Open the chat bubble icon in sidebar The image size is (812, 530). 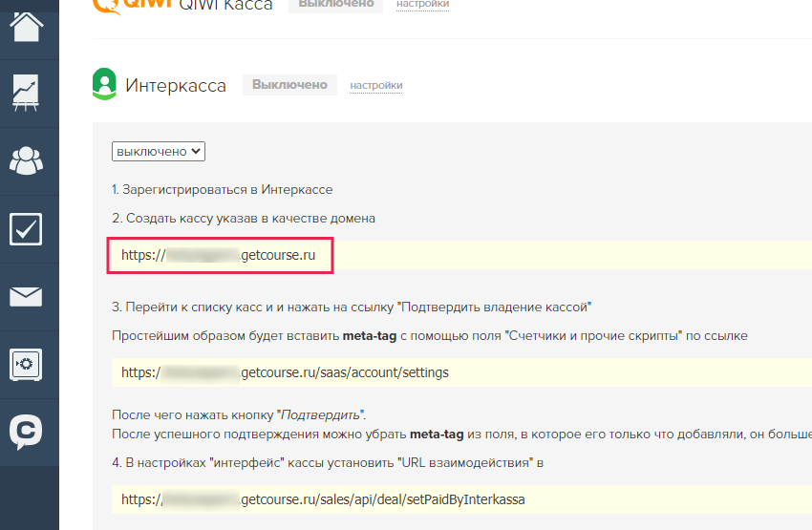[26, 433]
